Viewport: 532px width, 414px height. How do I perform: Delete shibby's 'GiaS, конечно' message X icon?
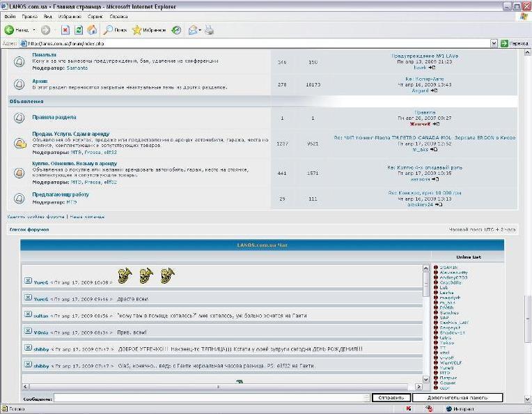28,365
